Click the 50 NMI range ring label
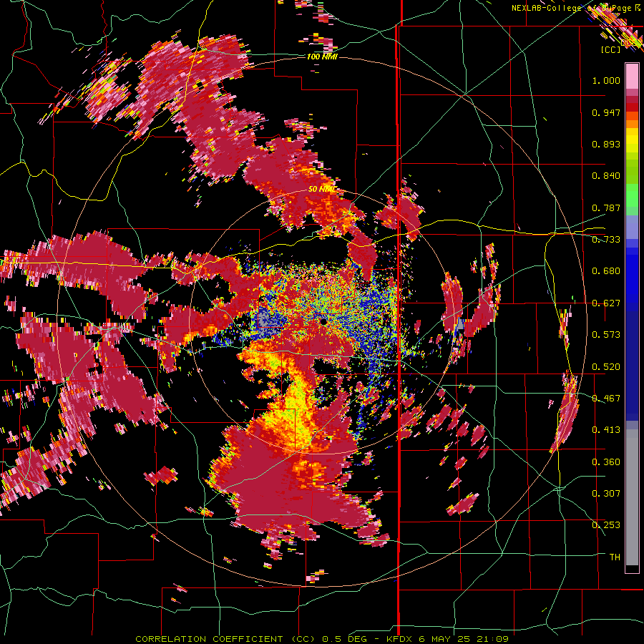This screenshot has height=644, width=644. tap(321, 190)
